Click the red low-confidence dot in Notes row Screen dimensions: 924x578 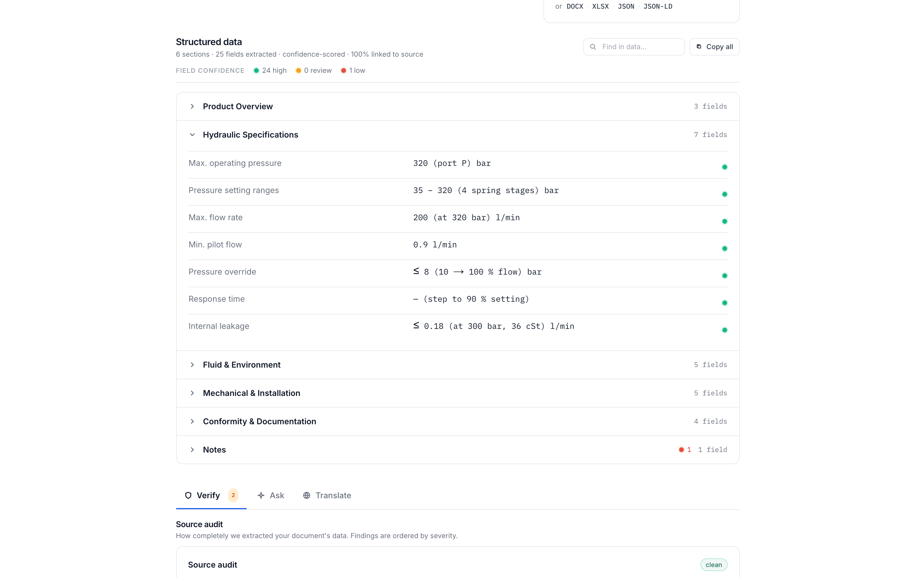coord(681,450)
